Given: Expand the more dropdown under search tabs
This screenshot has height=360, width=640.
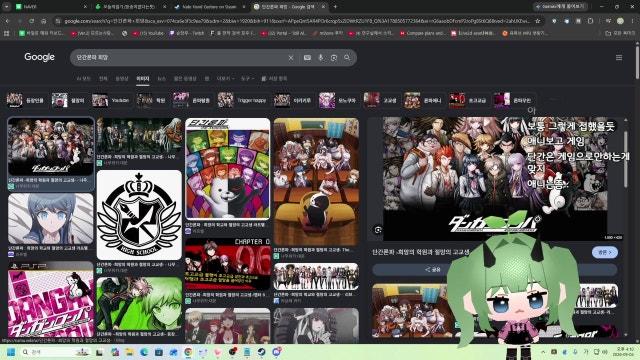Looking at the screenshot, I should pyautogui.click(x=225, y=78).
